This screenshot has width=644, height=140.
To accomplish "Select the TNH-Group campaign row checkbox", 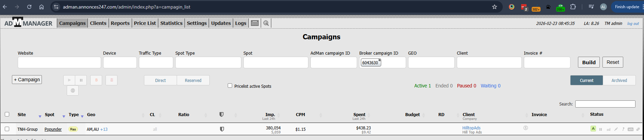I will point(7,129).
